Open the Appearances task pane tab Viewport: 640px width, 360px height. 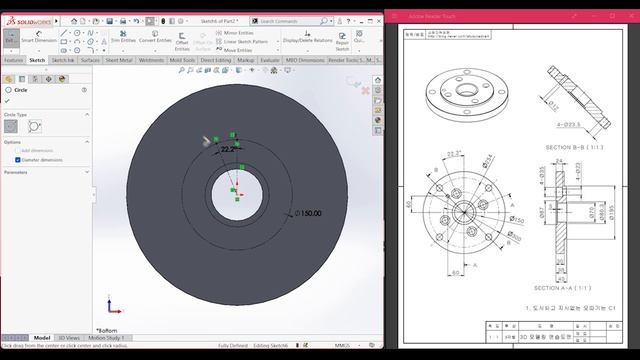tap(378, 120)
